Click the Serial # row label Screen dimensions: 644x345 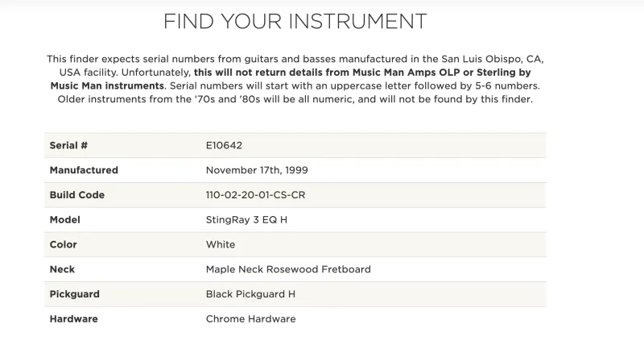click(68, 146)
